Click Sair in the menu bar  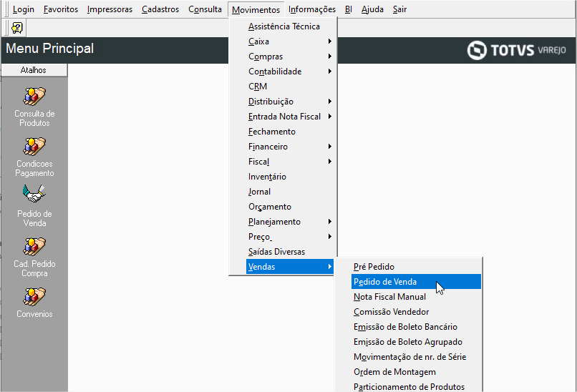(x=399, y=9)
